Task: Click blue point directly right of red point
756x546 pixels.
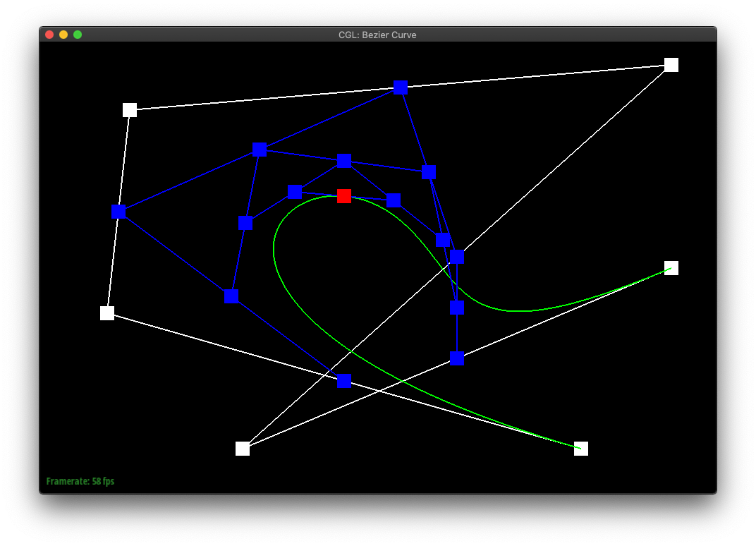Action: (x=394, y=200)
